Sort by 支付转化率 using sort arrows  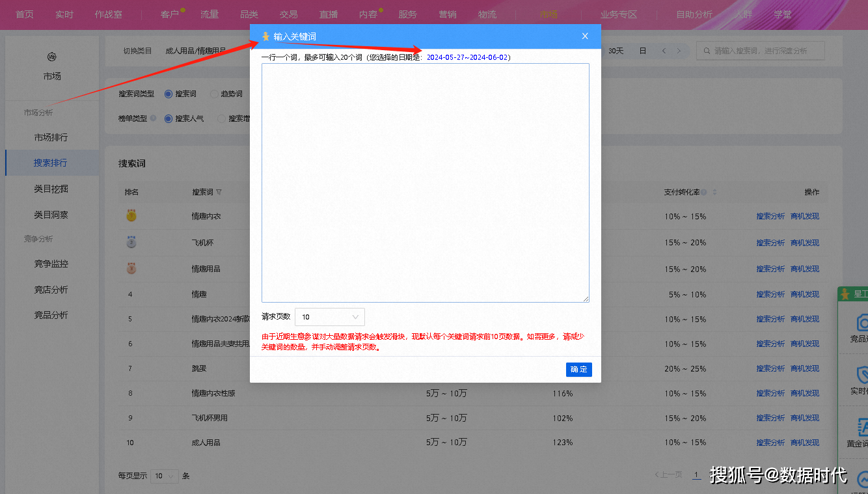[x=714, y=192]
